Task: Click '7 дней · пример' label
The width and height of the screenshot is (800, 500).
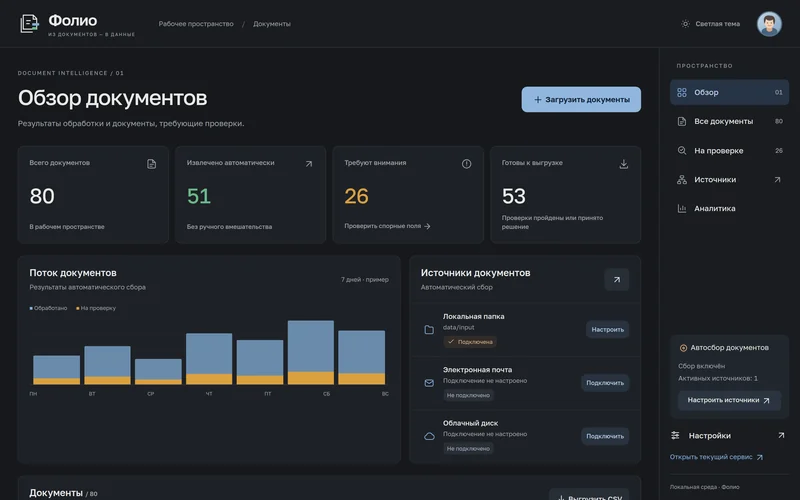Action: pos(365,280)
